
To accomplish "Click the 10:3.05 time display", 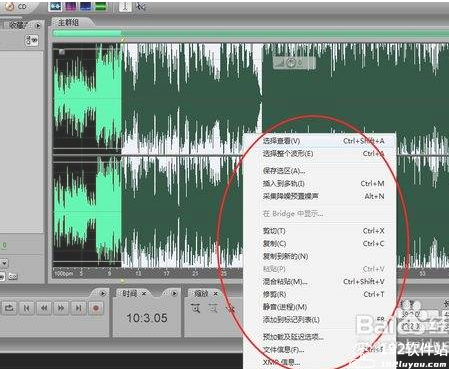I will coord(147,318).
